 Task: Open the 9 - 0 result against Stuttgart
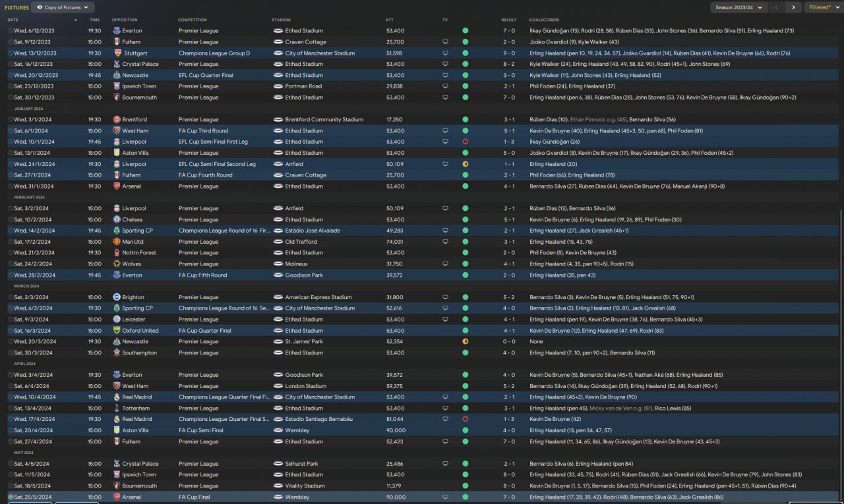[508, 53]
